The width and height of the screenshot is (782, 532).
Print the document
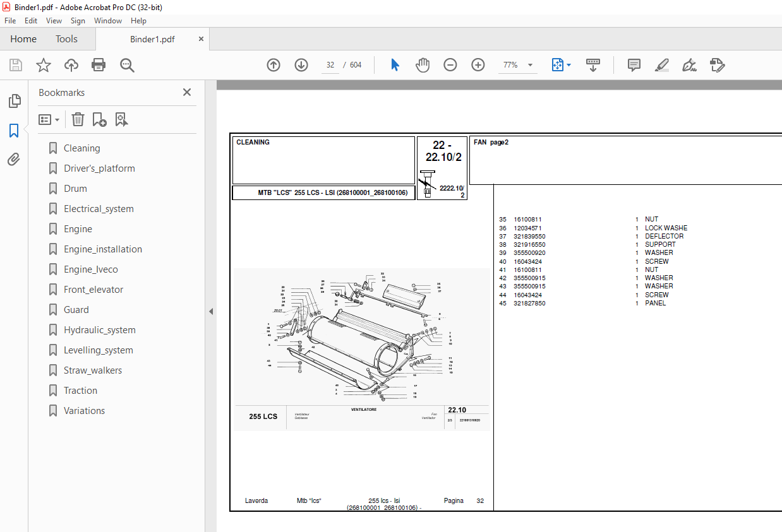click(x=99, y=65)
